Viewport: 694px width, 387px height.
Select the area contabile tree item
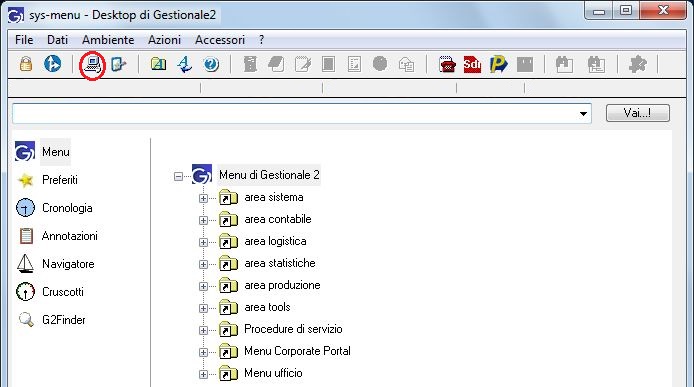(278, 219)
